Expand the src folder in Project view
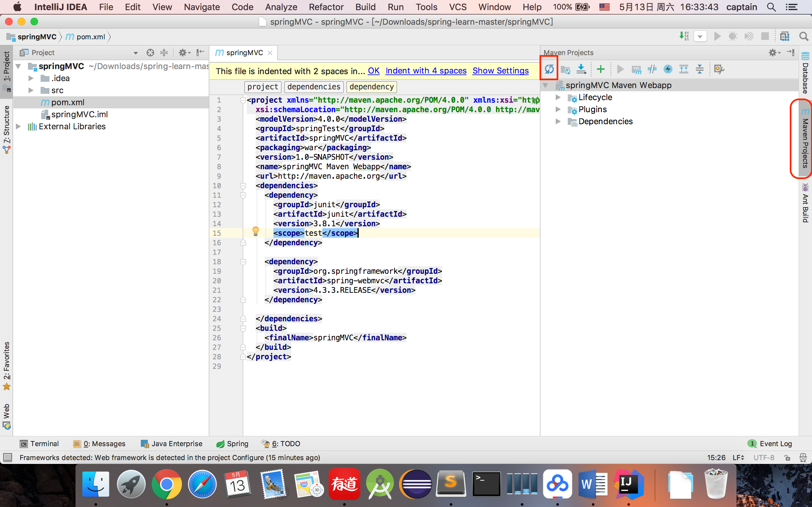 coord(31,90)
